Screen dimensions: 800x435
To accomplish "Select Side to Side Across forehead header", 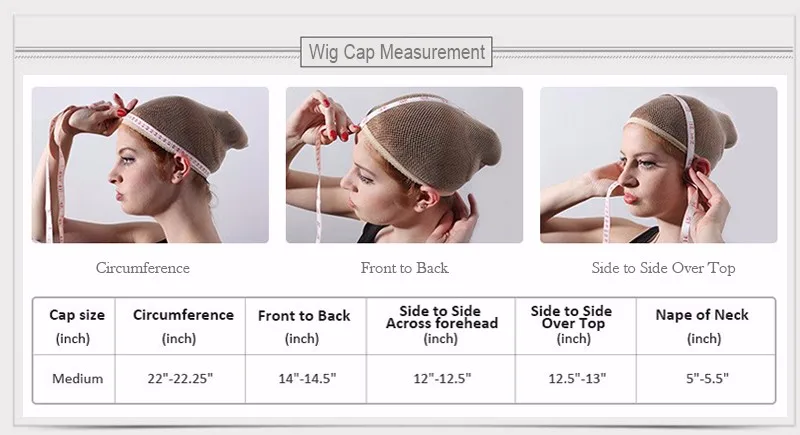I will (x=441, y=326).
